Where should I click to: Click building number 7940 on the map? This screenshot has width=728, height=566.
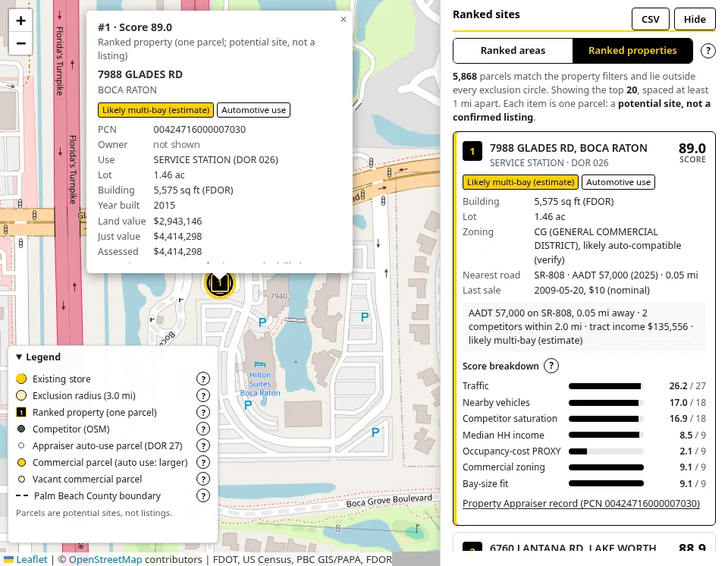tap(278, 296)
